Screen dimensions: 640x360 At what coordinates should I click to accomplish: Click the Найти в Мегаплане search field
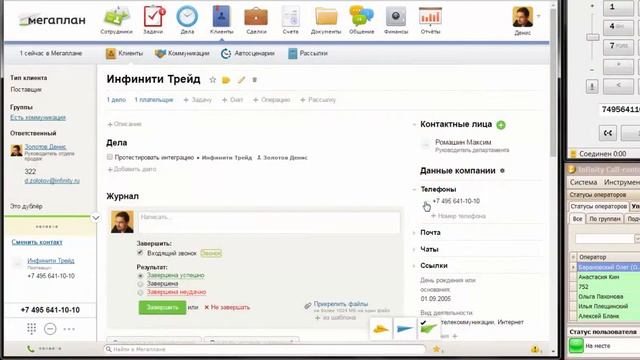(x=264, y=349)
